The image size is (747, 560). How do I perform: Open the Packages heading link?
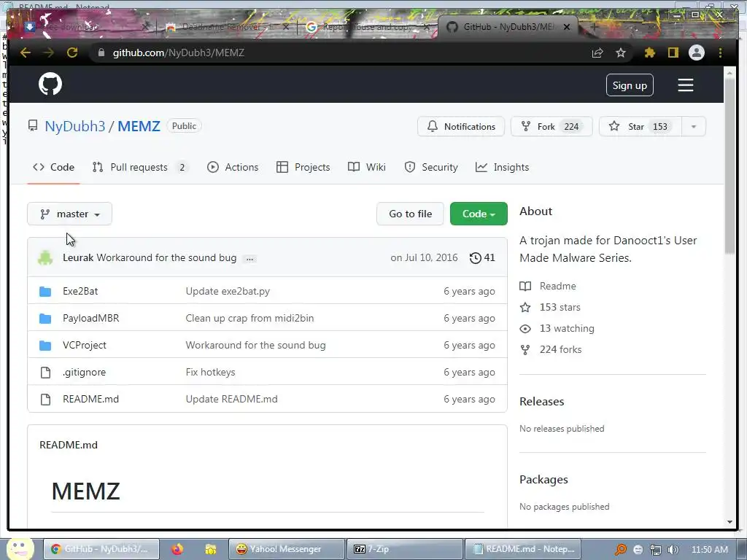pos(543,480)
